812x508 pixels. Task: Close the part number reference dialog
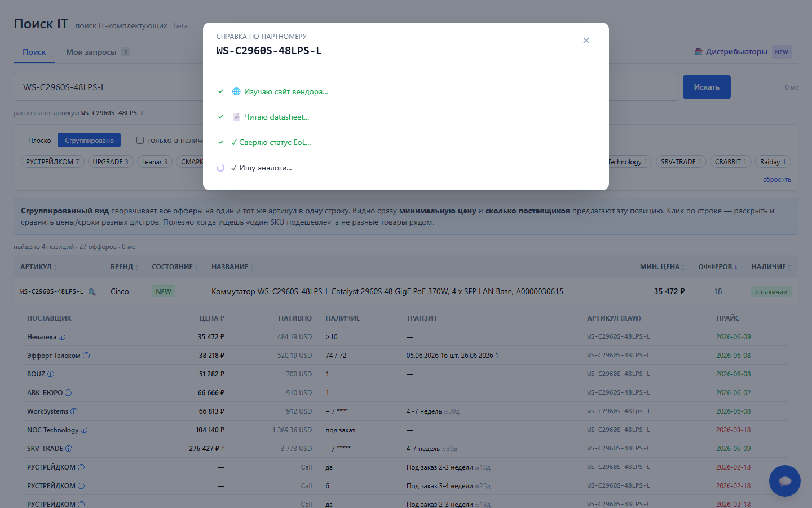coord(586,40)
